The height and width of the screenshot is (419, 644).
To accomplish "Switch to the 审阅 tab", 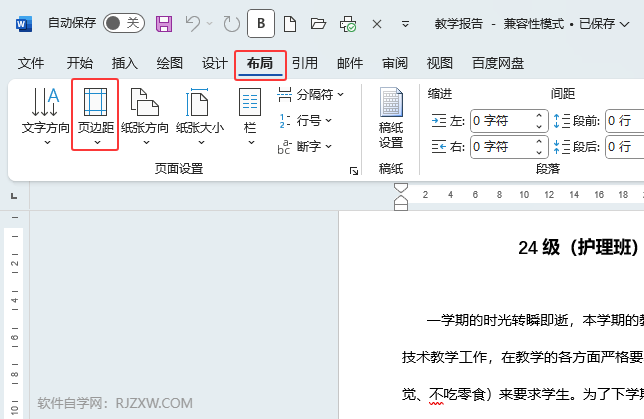I will [395, 63].
